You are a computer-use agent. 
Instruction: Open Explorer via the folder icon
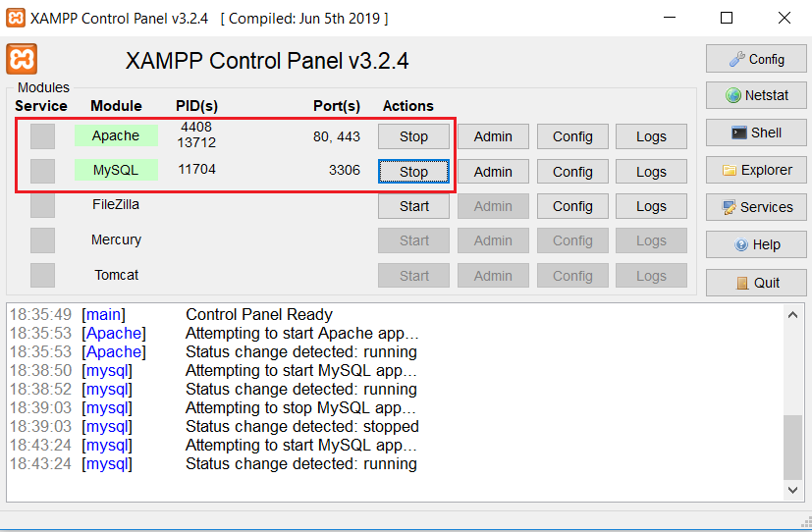pyautogui.click(x=756, y=170)
